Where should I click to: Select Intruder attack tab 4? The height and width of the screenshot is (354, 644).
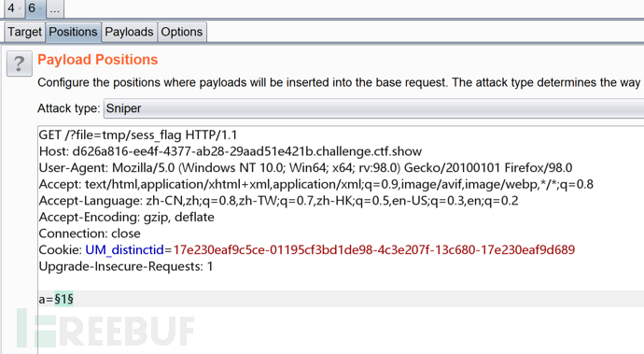tap(14, 8)
